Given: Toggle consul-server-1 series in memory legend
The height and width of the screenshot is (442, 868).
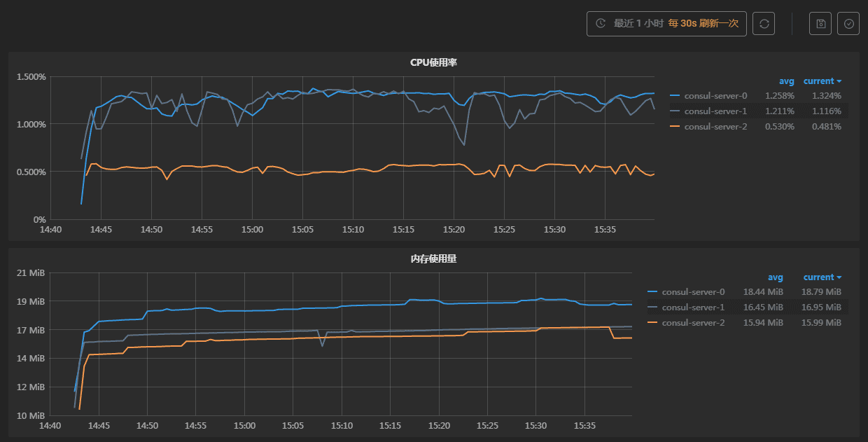Looking at the screenshot, I should (693, 307).
